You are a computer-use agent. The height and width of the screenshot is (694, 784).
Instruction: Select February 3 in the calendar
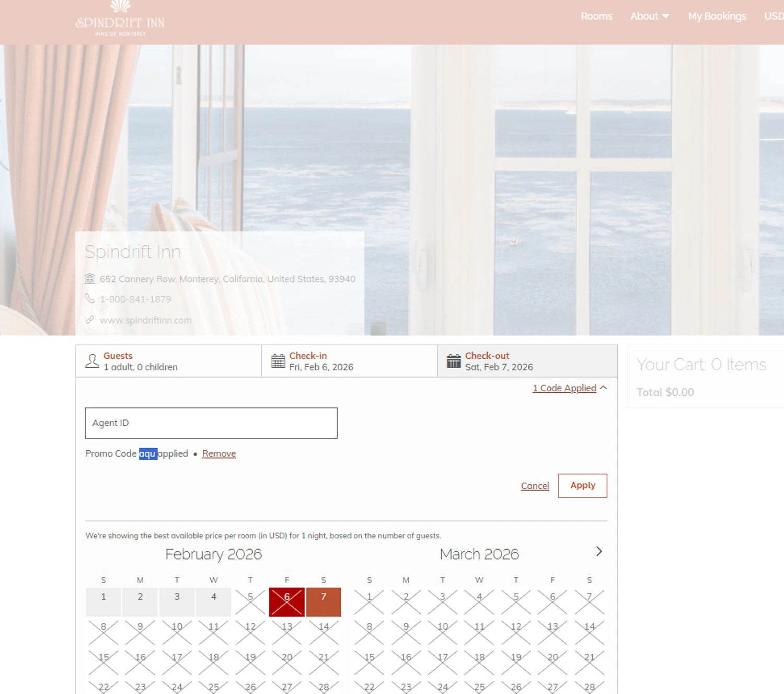(177, 602)
